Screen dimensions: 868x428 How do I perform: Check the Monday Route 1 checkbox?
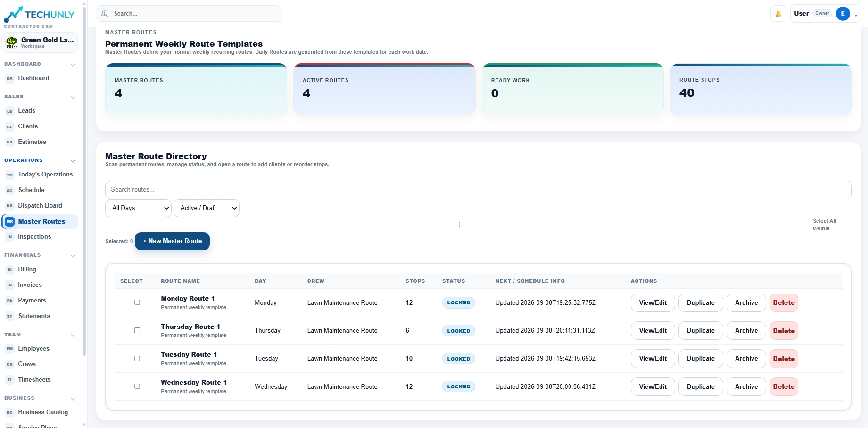(x=137, y=302)
